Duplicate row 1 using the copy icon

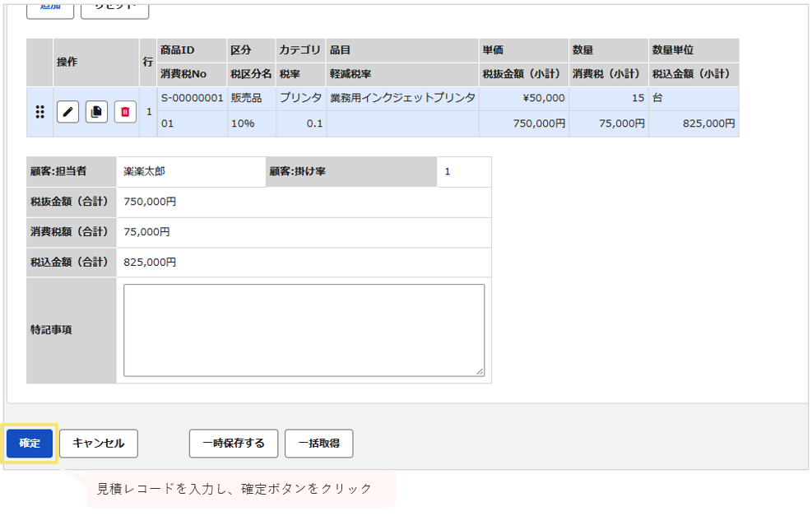tap(96, 112)
